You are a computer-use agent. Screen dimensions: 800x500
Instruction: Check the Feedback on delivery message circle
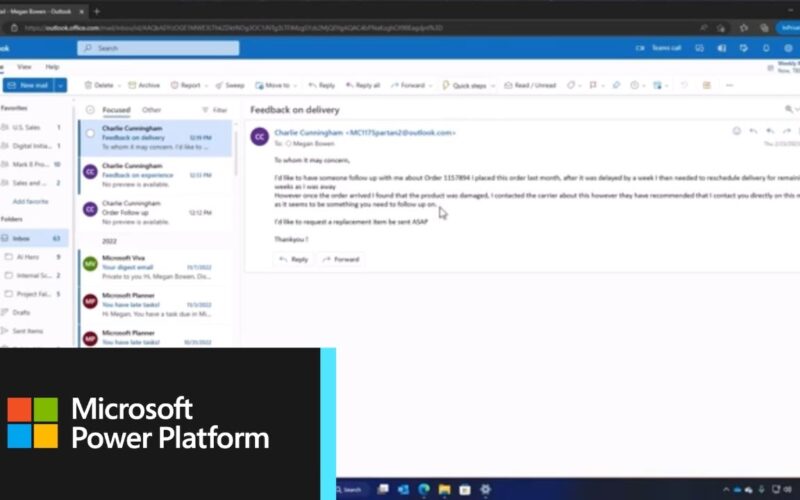(x=90, y=133)
